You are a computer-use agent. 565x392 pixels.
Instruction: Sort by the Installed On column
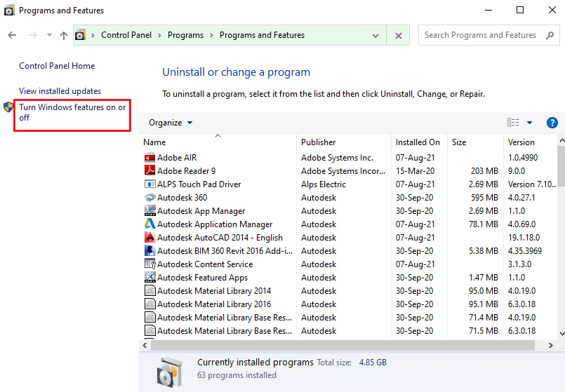(420, 142)
